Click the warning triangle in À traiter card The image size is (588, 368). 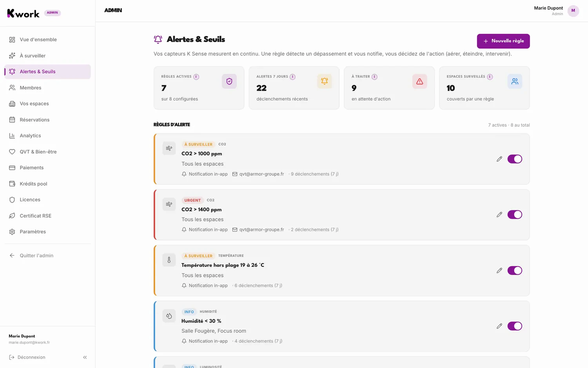pyautogui.click(x=420, y=81)
